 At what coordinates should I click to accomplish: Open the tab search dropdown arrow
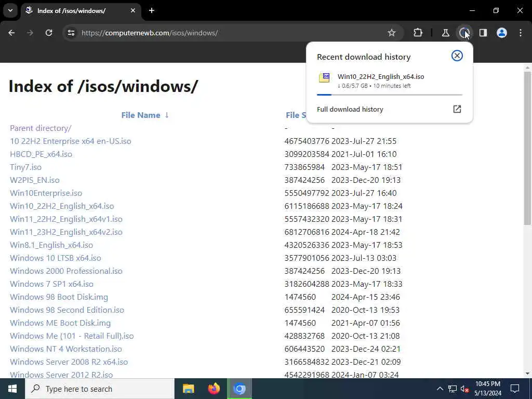coord(10,10)
